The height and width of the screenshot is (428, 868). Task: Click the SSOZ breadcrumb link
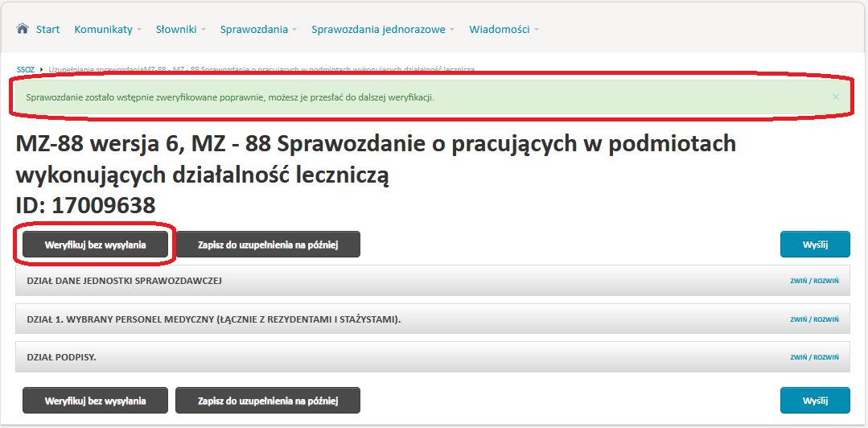coord(26,70)
